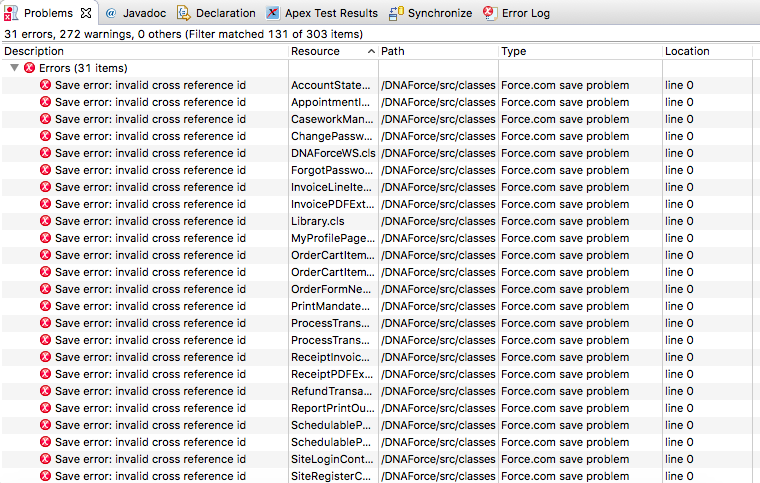Click the Apex Test Results icon
The height and width of the screenshot is (483, 760).
[272, 13]
